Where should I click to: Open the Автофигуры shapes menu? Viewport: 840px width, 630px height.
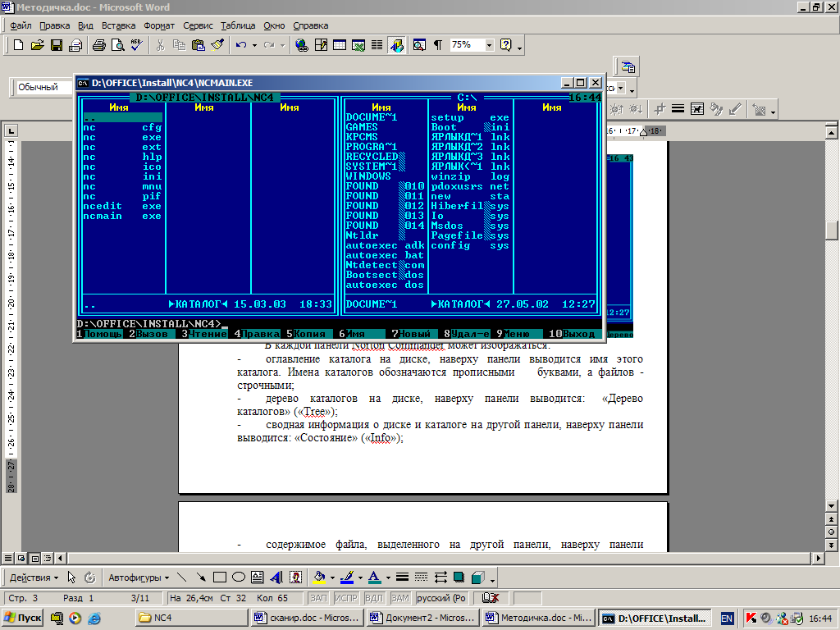139,577
